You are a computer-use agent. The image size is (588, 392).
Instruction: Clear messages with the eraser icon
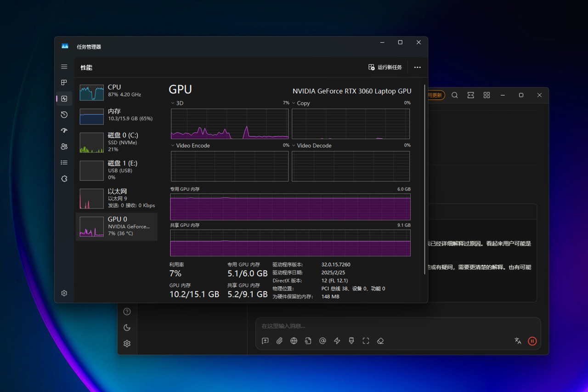(380, 341)
